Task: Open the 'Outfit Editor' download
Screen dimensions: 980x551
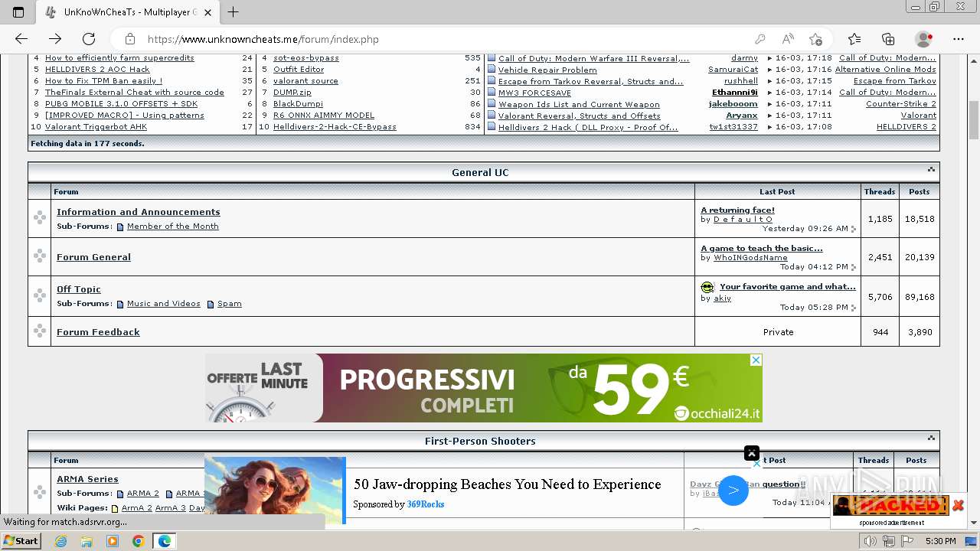Action: tap(299, 70)
